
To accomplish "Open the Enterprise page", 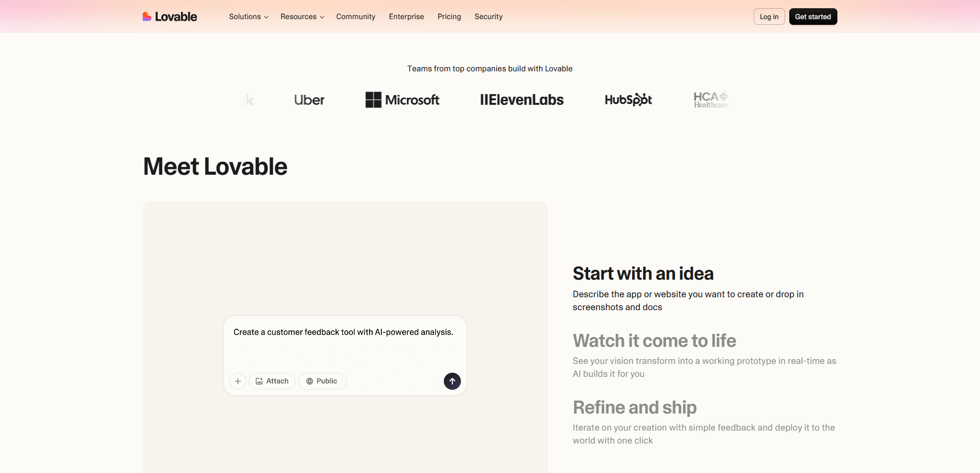I will coord(406,17).
